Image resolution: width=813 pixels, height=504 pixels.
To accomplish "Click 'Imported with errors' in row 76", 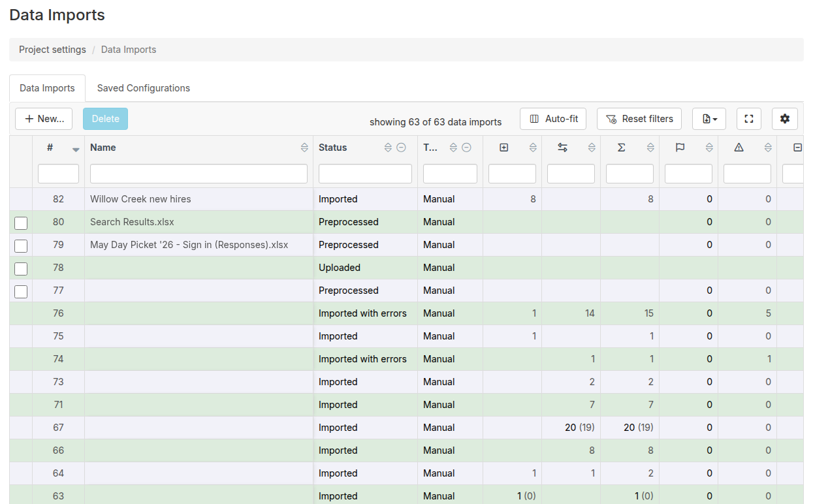I will coord(362,313).
